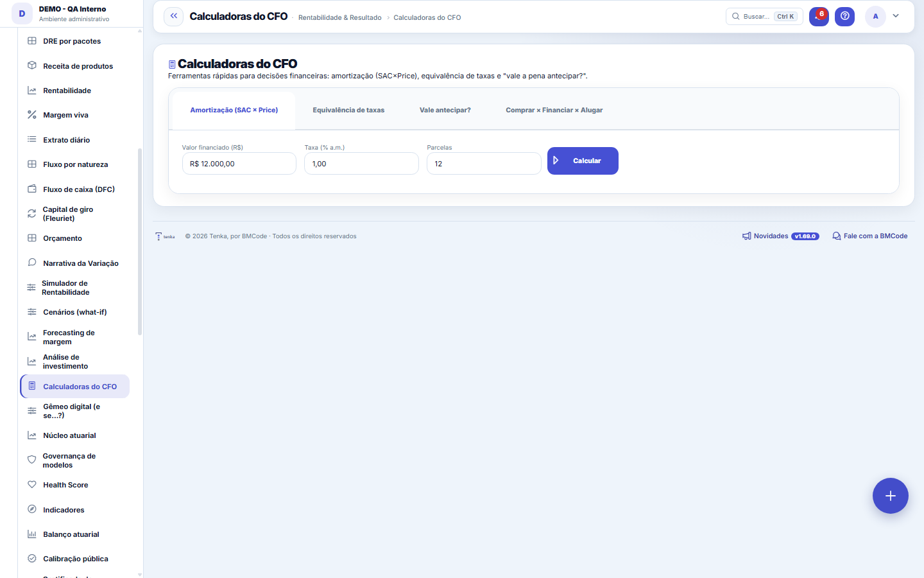Open DRE por pacotes table icon
The width and height of the screenshot is (924, 578).
click(x=32, y=41)
